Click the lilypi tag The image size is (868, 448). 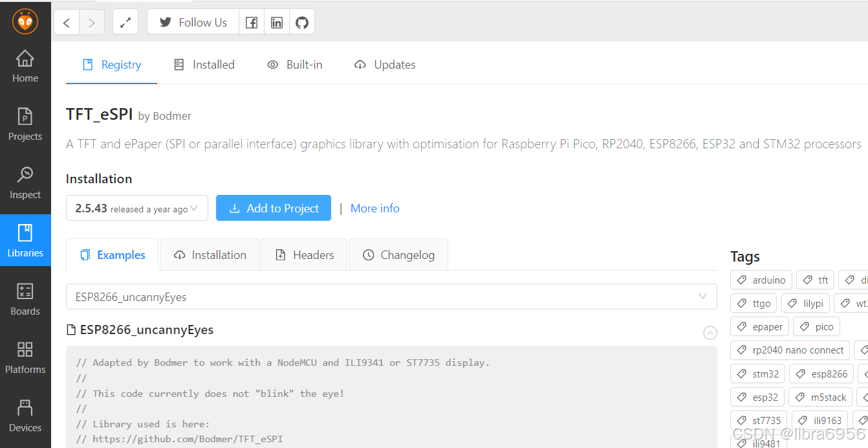pos(805,304)
